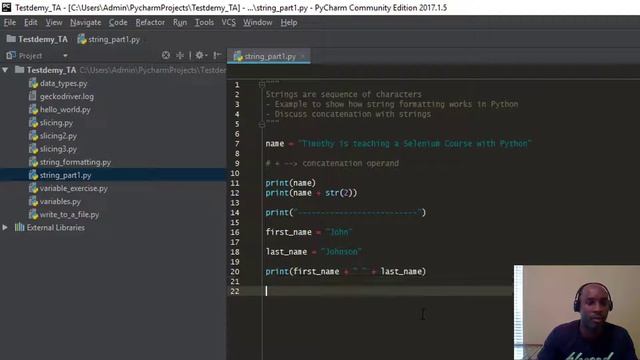This screenshot has height=360, width=640.
Task: Click the PyCharm window title icon
Action: click(x=7, y=7)
